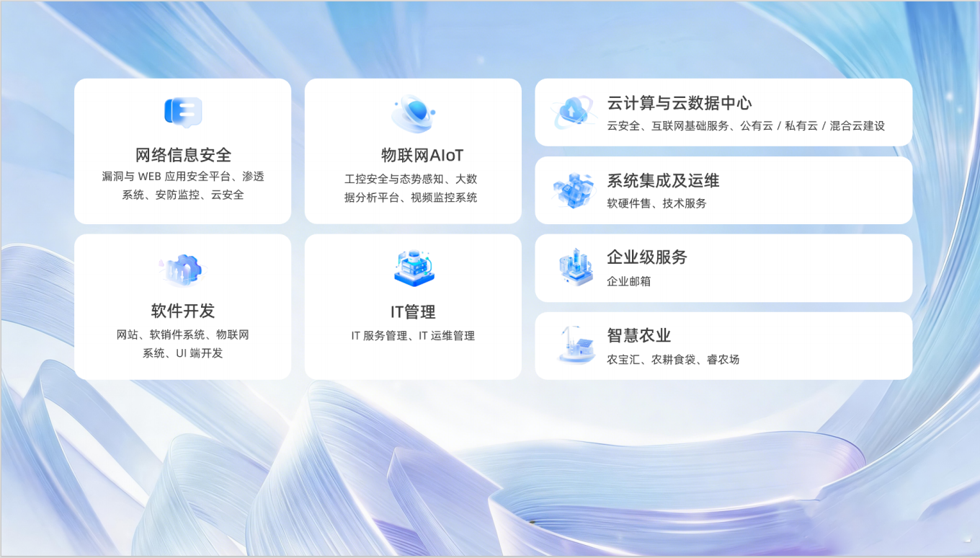Click the 网络信息安全 chat bubble icon
980x558 pixels.
[183, 112]
